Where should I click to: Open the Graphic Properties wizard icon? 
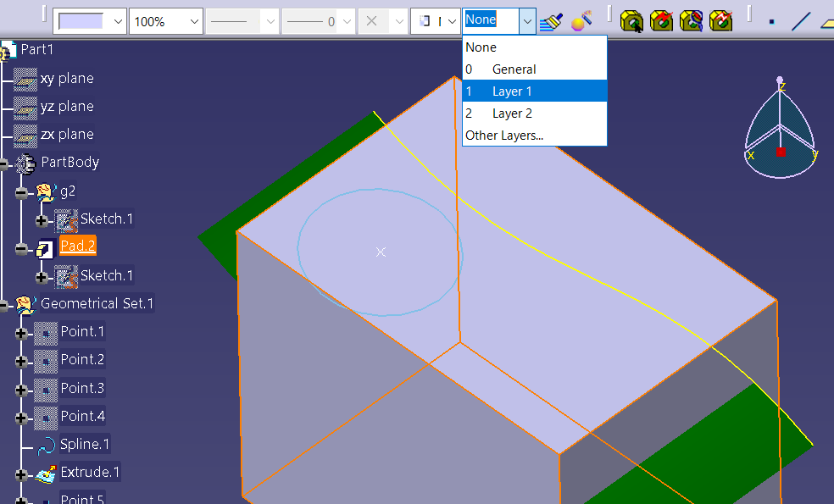[581, 21]
